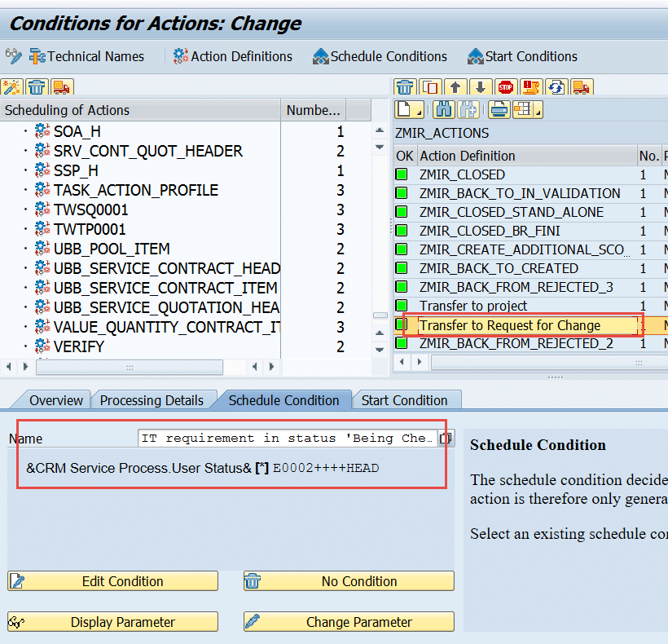Select the TASK_ACTION_PROFILE tree entry

point(135,190)
